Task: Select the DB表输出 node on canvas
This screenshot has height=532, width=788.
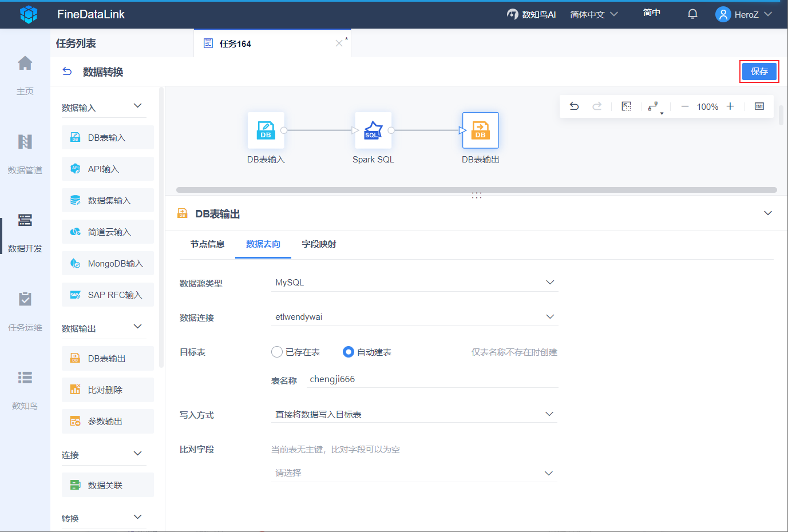Action: (x=481, y=130)
